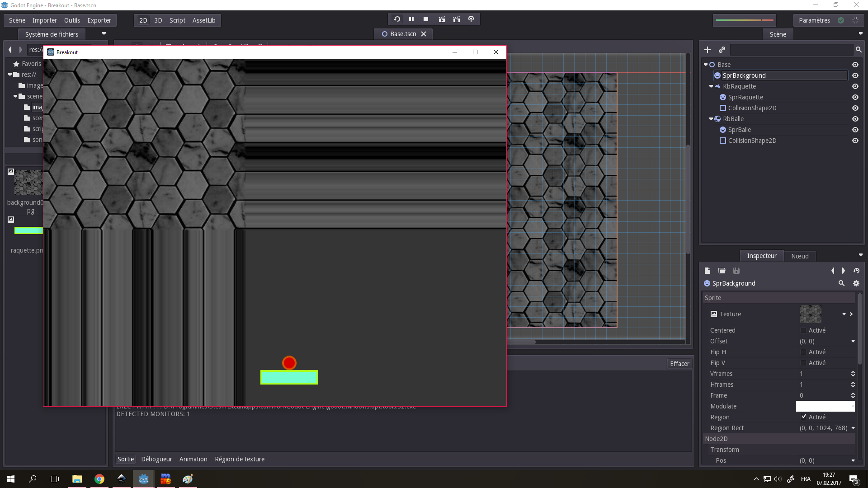
Task: Open the Débogueur bottom panel
Action: tap(156, 459)
